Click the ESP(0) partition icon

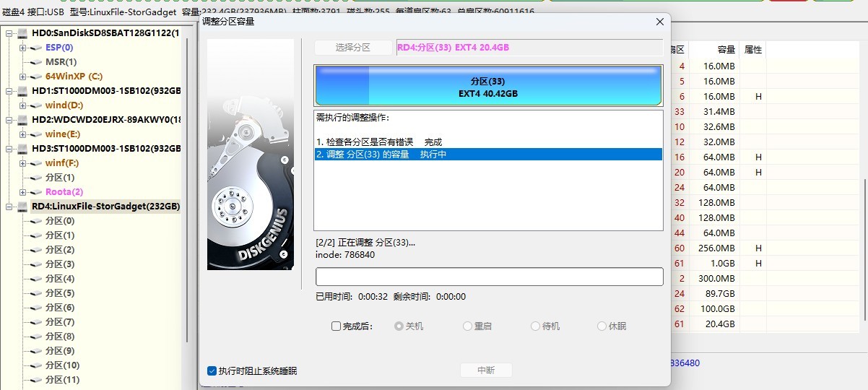point(37,48)
